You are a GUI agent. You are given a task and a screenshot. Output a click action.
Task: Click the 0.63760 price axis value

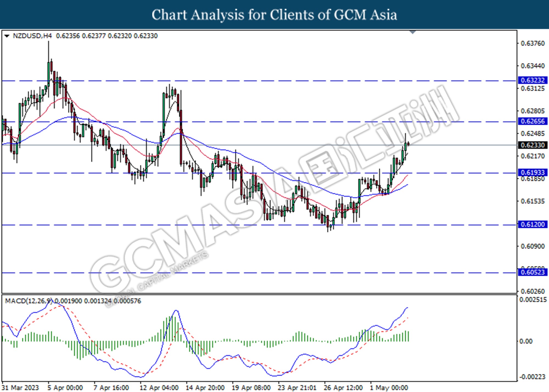click(x=533, y=43)
